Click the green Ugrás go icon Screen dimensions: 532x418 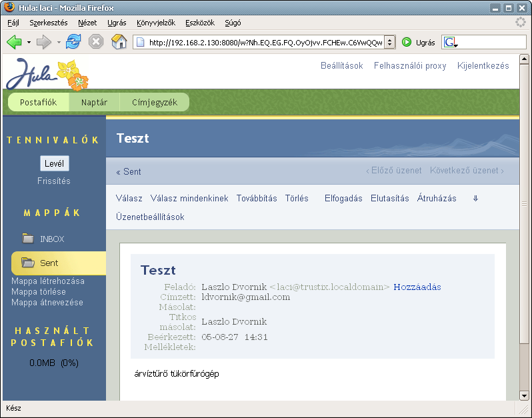coord(407,42)
